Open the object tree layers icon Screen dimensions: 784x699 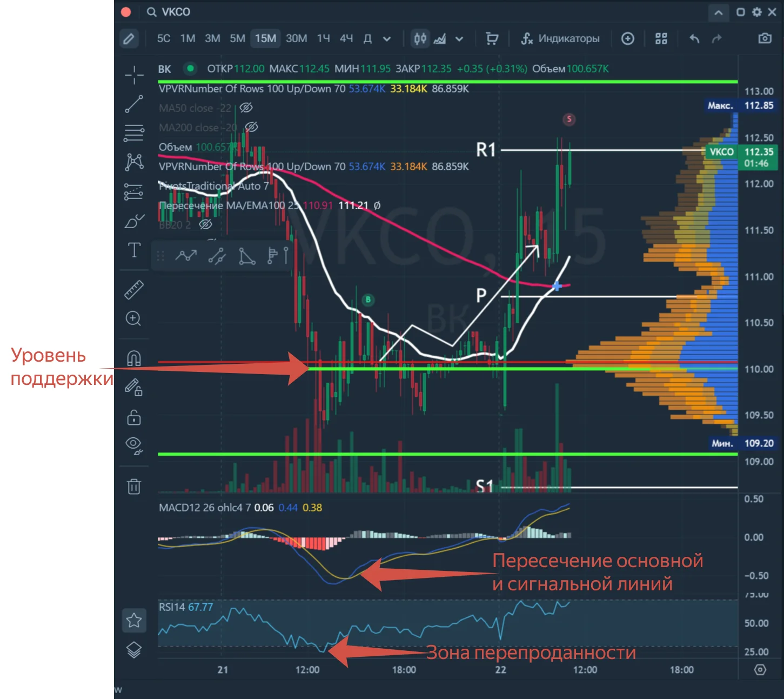point(134,650)
